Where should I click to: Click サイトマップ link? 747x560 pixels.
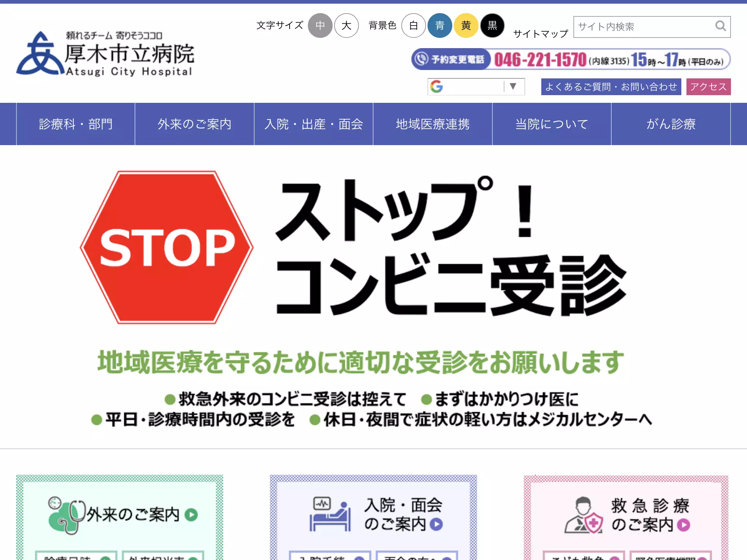coord(541,34)
